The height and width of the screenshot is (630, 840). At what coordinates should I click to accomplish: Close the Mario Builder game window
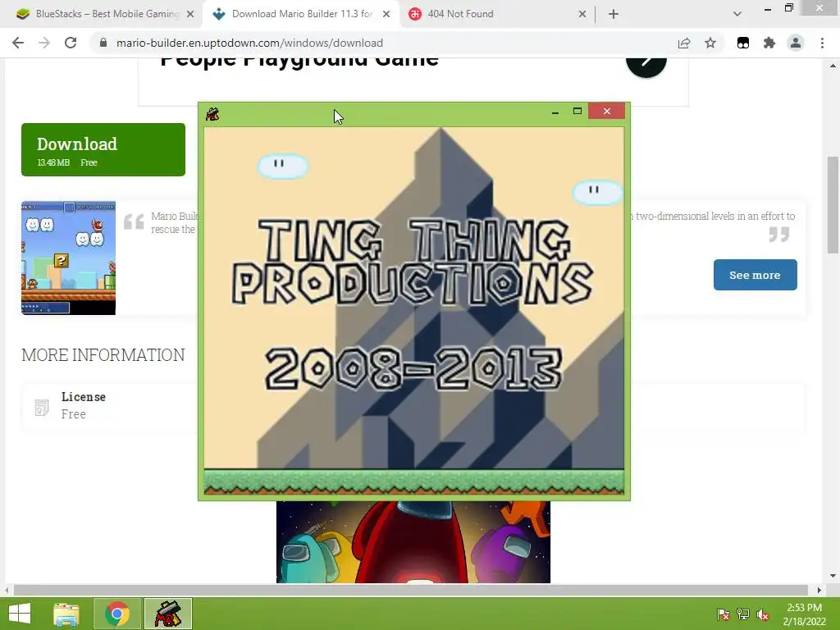(x=606, y=111)
